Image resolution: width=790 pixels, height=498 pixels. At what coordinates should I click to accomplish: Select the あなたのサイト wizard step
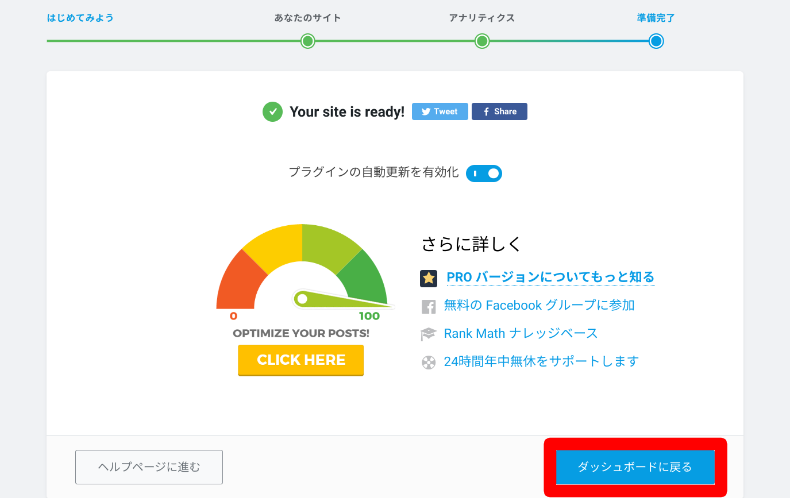point(308,18)
